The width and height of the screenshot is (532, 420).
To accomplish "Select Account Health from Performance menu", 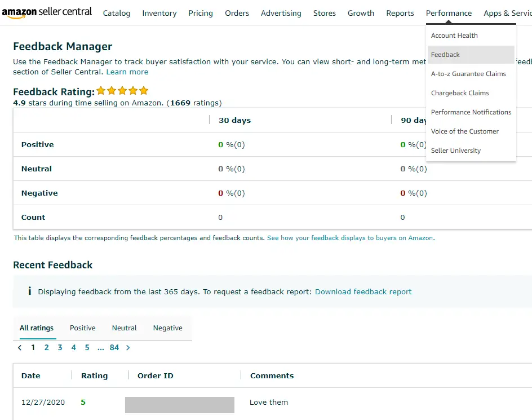I will 454,36.
